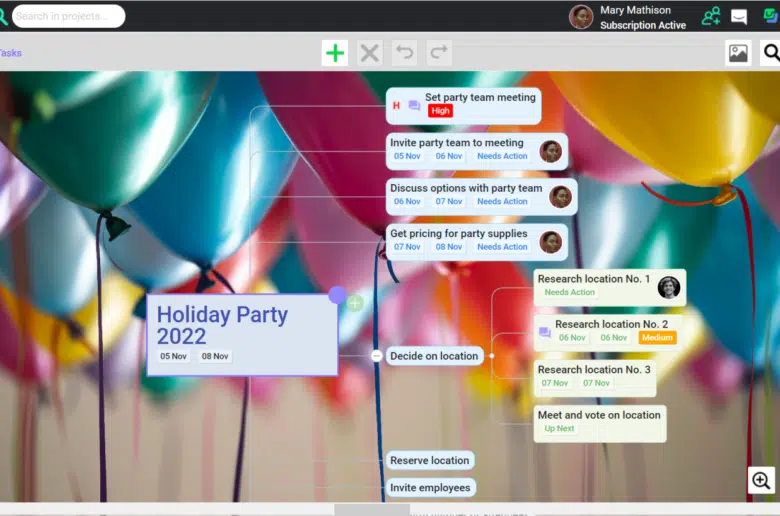Viewport: 780px width, 516px height.
Task: Click Needs Action status on Research location No. 1
Action: click(569, 293)
